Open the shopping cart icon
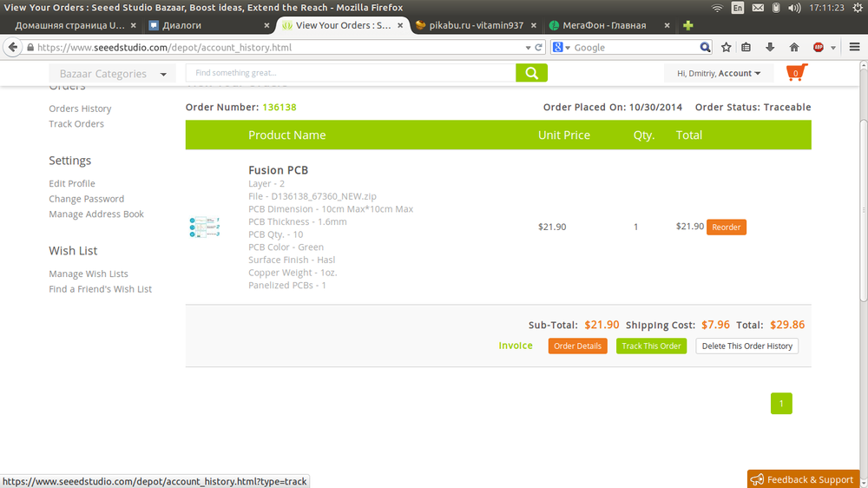The width and height of the screenshot is (868, 488). click(797, 73)
